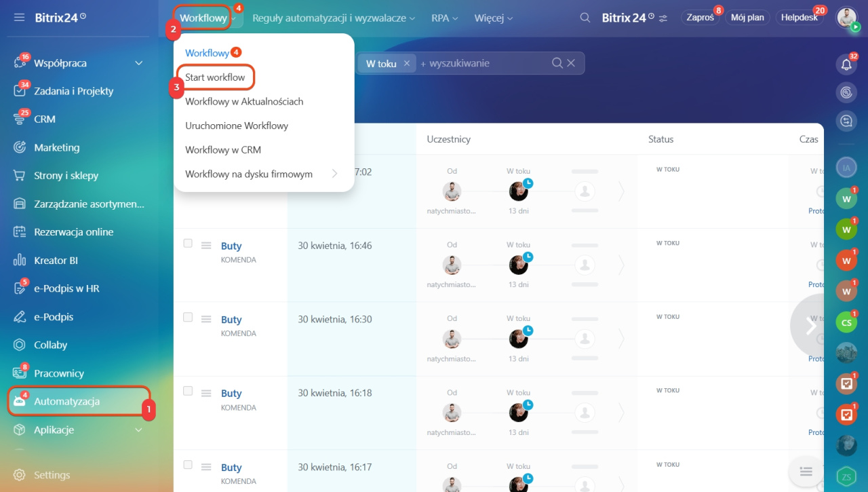Tick the checkbox for Buty 16:17

[188, 465]
